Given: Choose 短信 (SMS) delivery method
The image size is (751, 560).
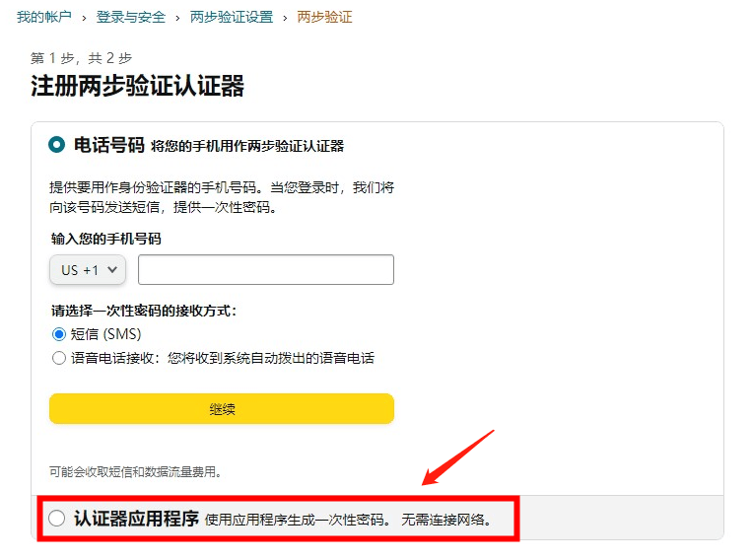Looking at the screenshot, I should pos(59,334).
